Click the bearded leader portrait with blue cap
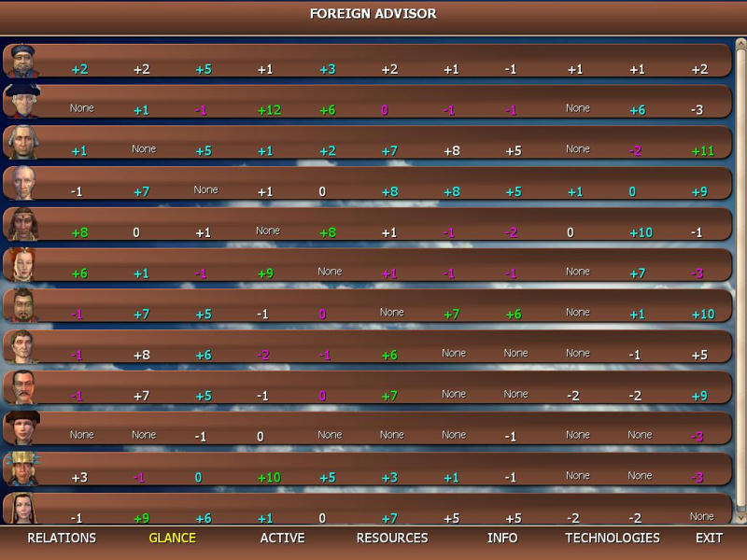Screen dimensions: 747x560 tap(21, 61)
